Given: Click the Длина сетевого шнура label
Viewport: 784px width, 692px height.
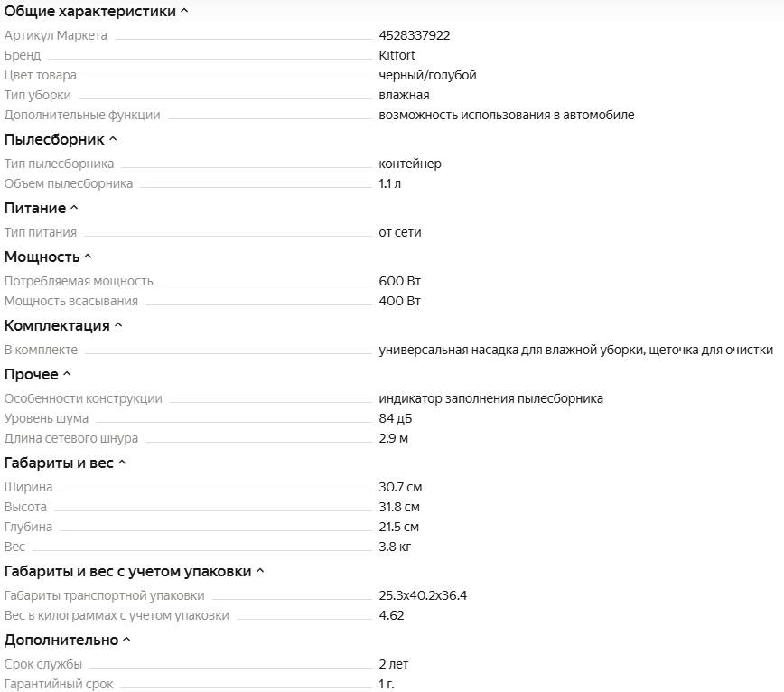Looking at the screenshot, I should point(71,438).
